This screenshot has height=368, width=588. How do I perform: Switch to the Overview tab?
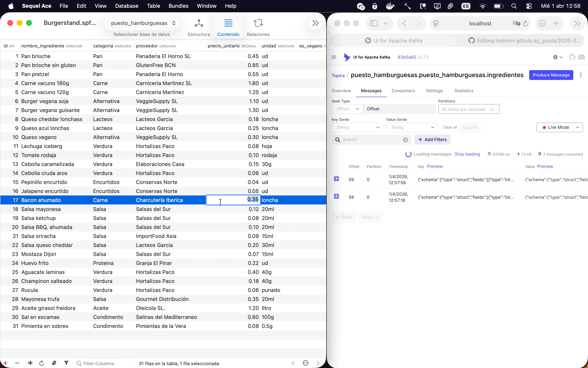pos(341,91)
